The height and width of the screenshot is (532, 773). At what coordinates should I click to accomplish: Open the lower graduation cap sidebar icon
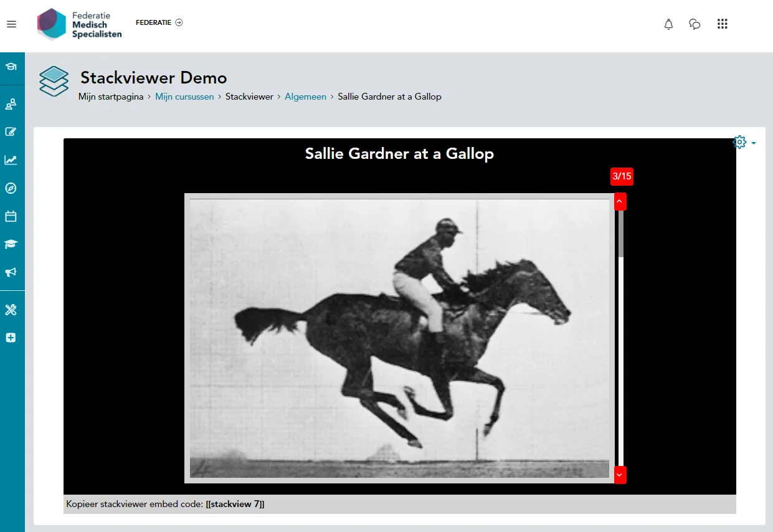[11, 244]
